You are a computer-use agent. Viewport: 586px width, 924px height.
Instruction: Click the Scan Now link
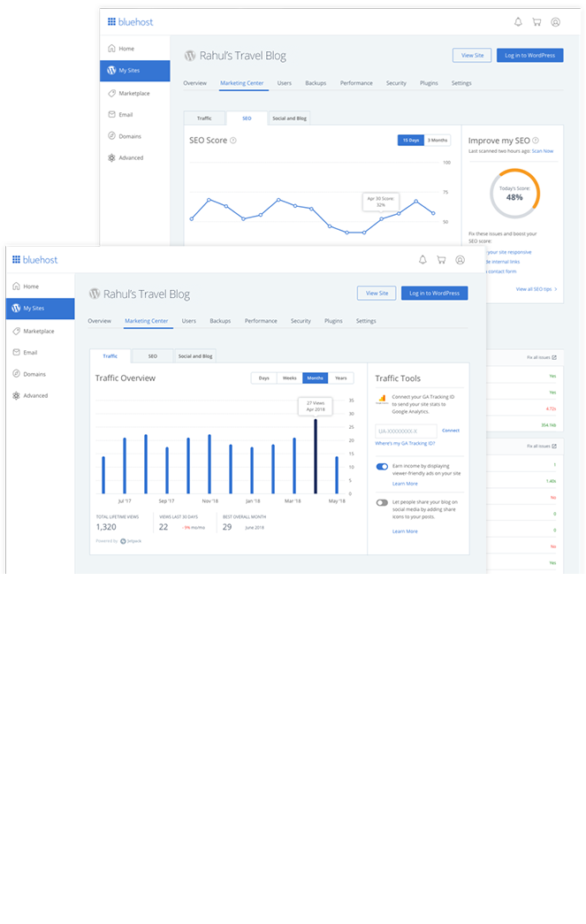(x=543, y=151)
